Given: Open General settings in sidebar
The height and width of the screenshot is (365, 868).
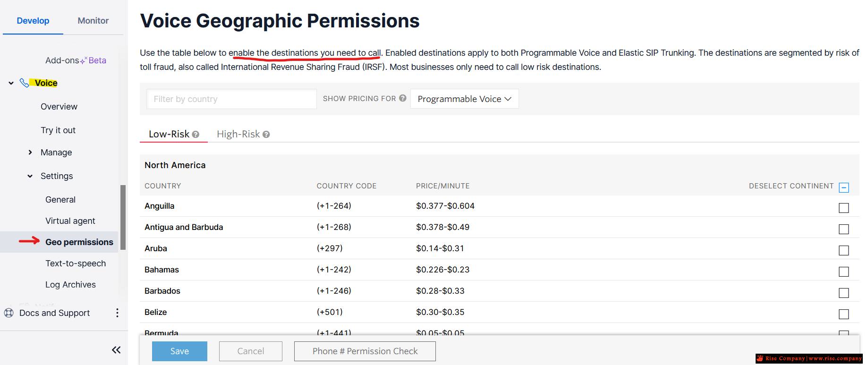Looking at the screenshot, I should [x=60, y=200].
